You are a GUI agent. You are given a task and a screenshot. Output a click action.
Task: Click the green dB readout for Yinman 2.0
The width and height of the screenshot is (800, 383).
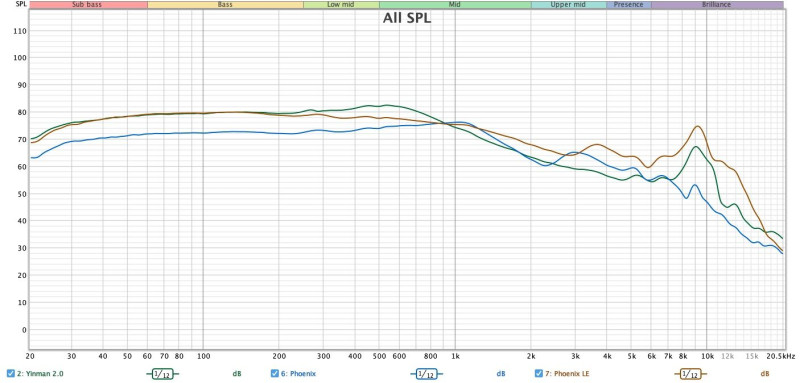coord(237,374)
